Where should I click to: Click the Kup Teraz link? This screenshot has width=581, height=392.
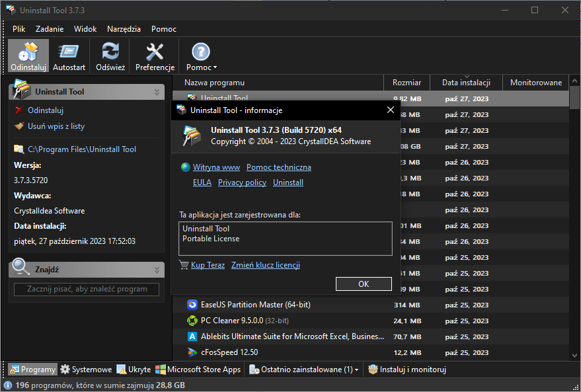[x=208, y=265]
